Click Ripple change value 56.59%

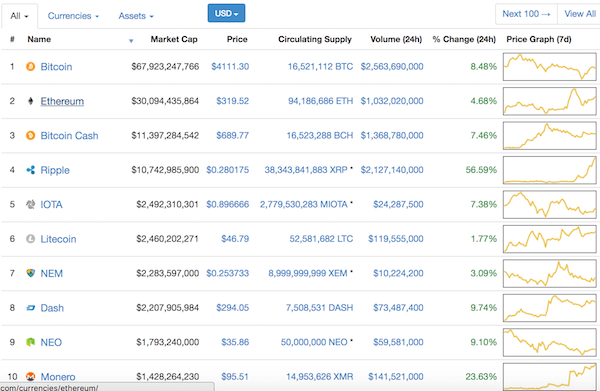click(x=481, y=170)
